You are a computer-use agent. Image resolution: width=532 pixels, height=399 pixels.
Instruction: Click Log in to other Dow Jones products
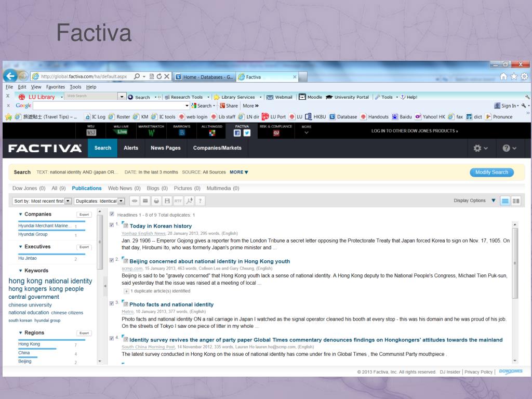415,130
